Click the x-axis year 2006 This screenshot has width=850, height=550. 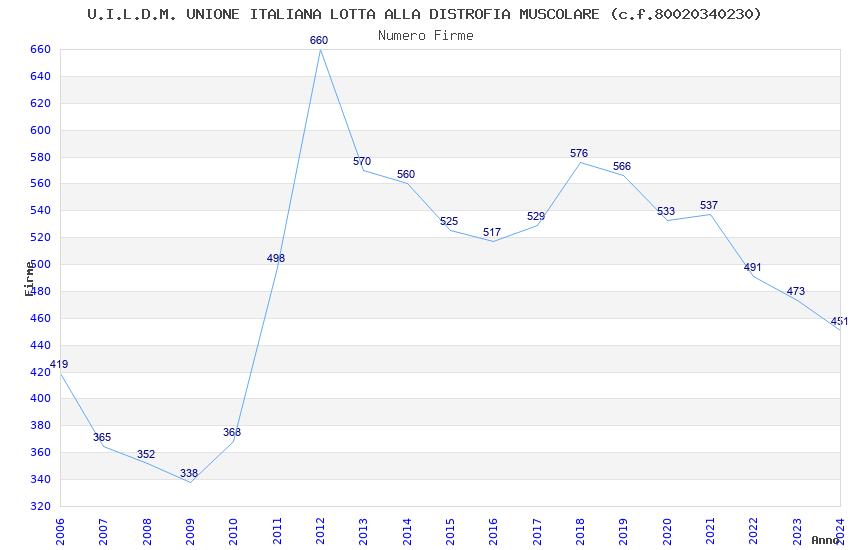60,532
